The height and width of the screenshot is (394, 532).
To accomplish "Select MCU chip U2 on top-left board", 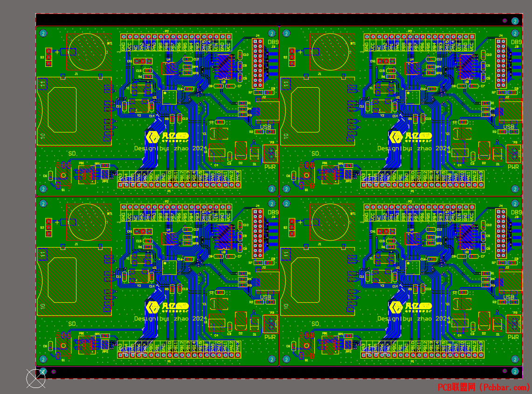I will pyautogui.click(x=169, y=97).
